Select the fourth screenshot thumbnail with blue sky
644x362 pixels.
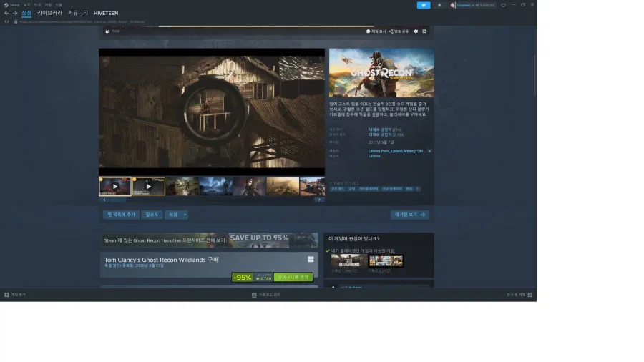(x=216, y=186)
